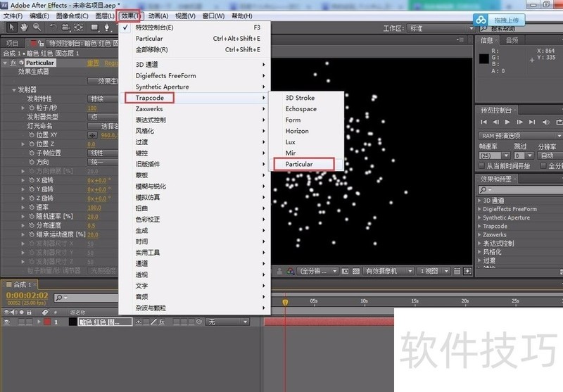563x392 pixels.
Task: Collapse the 发射器 emitter group
Action: point(13,90)
